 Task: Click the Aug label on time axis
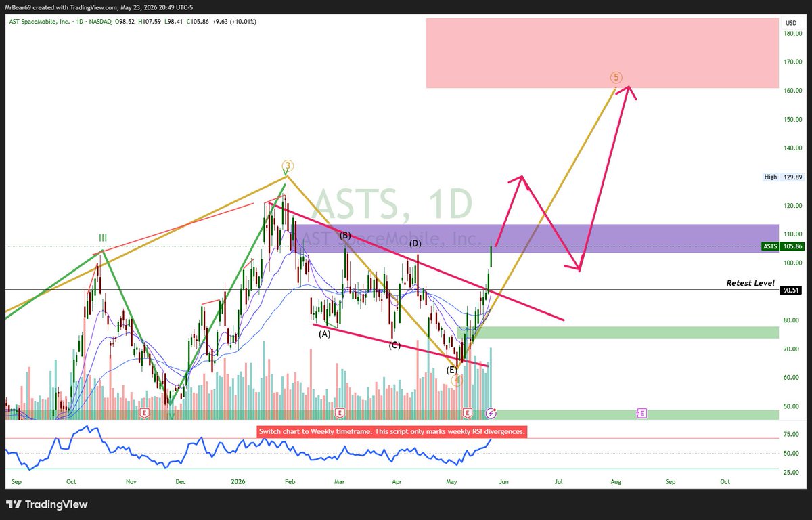(x=615, y=482)
